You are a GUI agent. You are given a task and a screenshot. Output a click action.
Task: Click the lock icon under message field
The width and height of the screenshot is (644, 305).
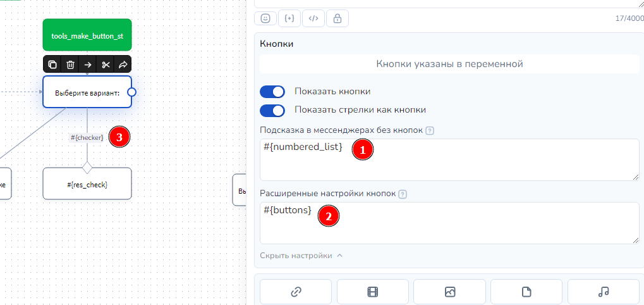(x=337, y=18)
